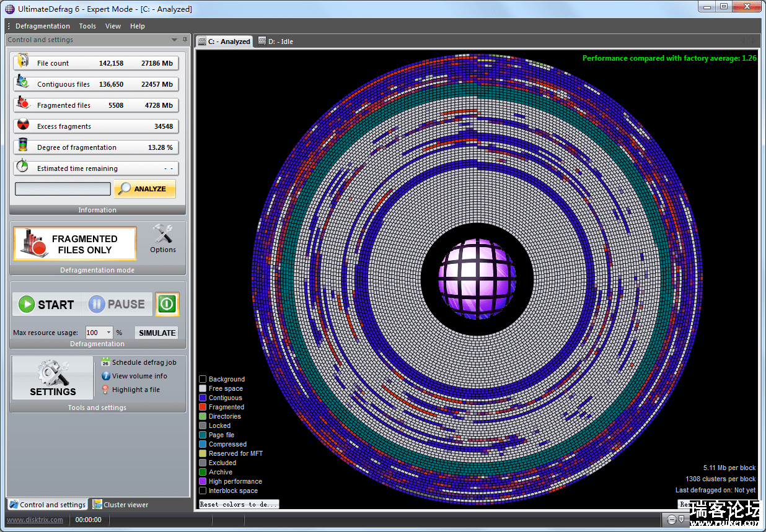This screenshot has height=532, width=766.
Task: Click the 00:00:00 elapsed time in status bar
Action: coord(89,520)
